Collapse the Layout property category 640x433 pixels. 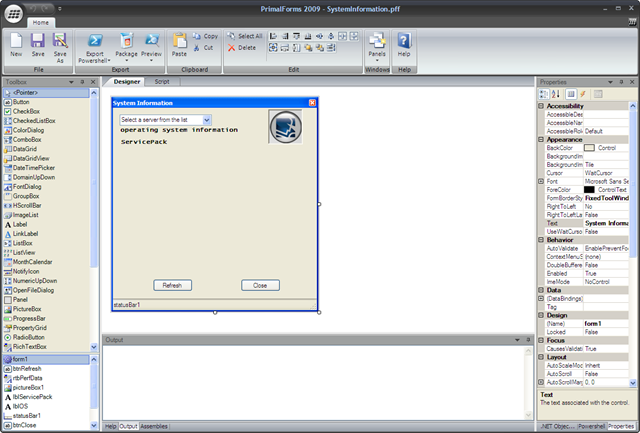tap(541, 357)
